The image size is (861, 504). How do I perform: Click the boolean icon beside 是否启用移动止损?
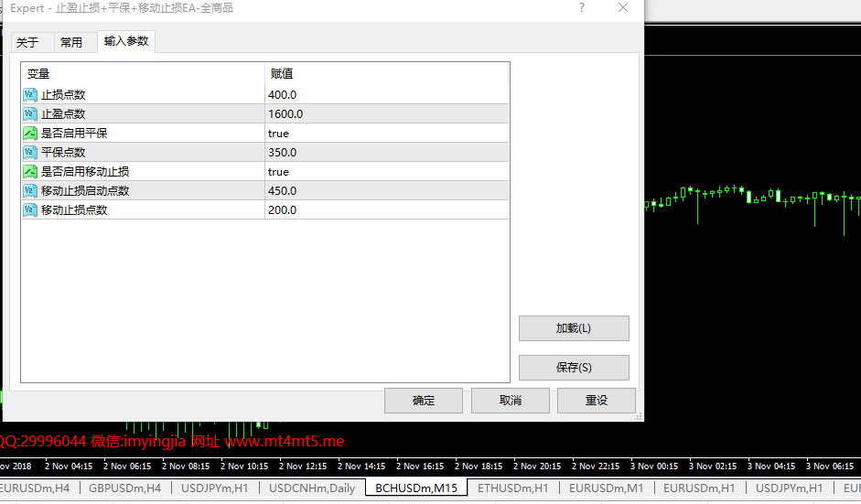(x=29, y=172)
